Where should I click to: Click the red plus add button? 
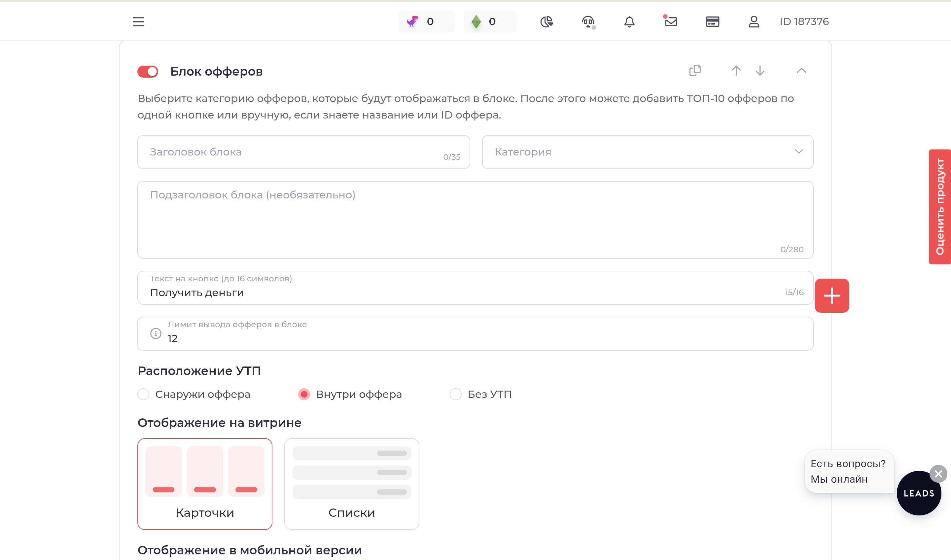coord(832,296)
